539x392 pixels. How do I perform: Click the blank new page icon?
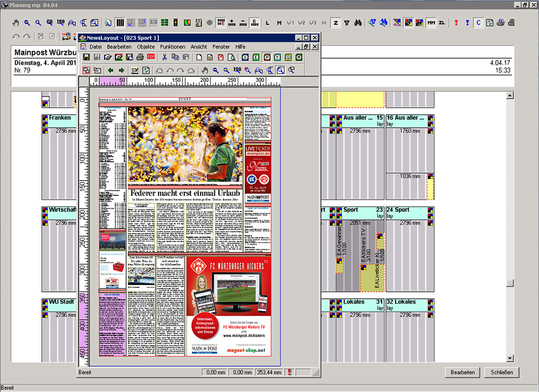tap(199, 57)
